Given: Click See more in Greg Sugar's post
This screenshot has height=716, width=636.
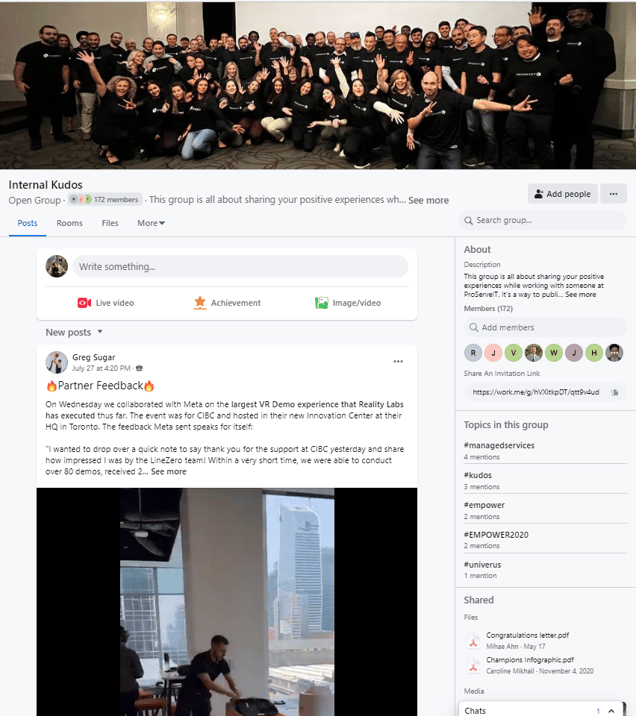Looking at the screenshot, I should tap(168, 472).
